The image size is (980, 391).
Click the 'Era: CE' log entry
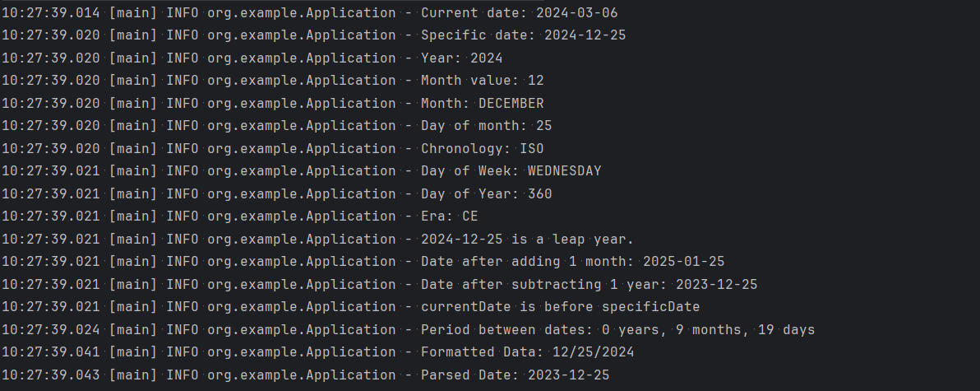449,216
